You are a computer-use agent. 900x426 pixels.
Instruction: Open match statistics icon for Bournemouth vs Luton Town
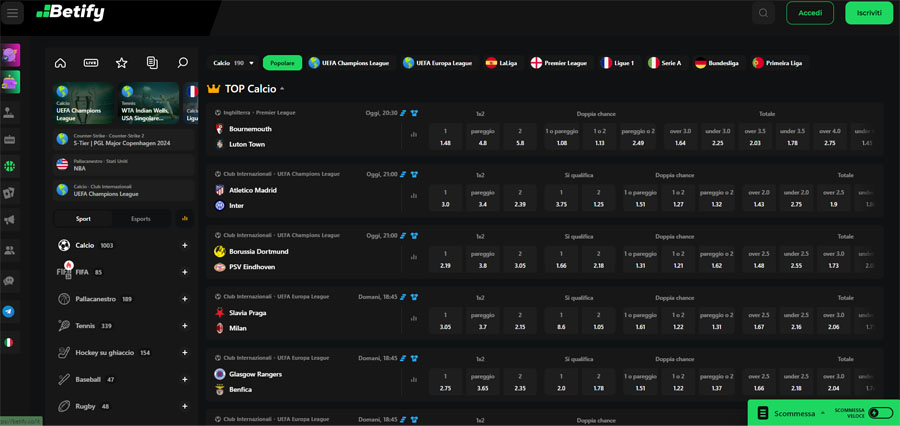tap(413, 134)
